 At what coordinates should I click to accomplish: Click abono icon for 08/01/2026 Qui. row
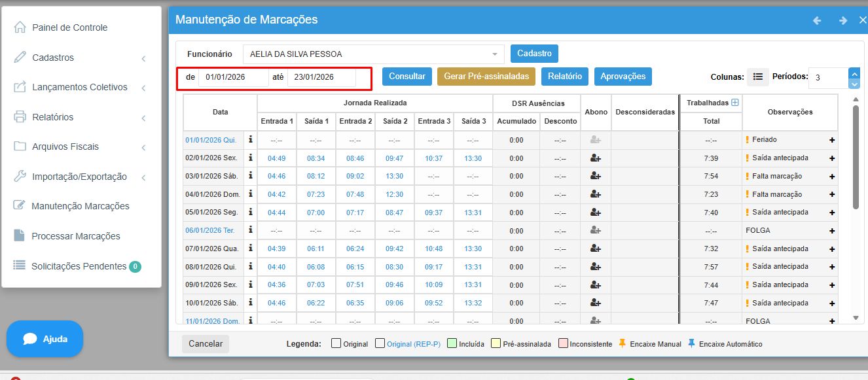pyautogui.click(x=595, y=267)
